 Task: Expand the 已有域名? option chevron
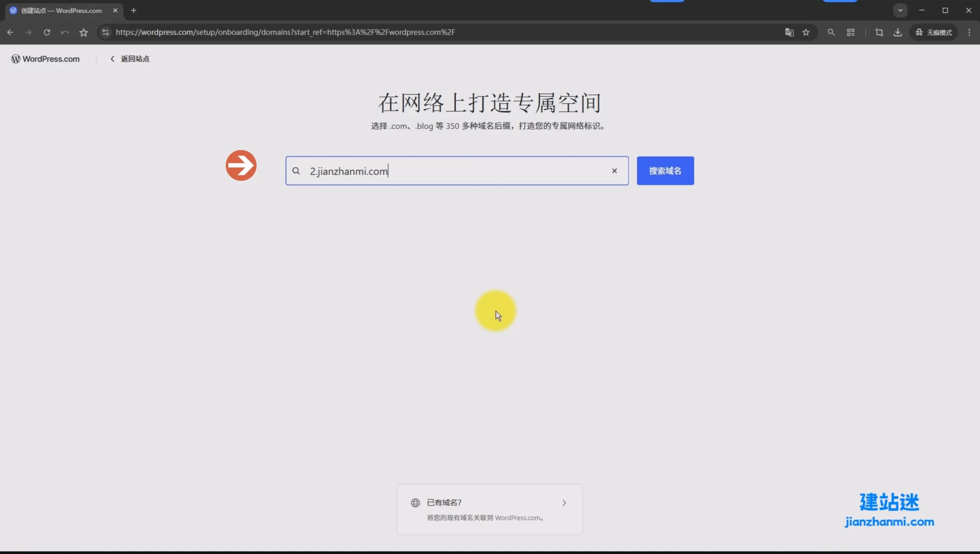(x=564, y=503)
